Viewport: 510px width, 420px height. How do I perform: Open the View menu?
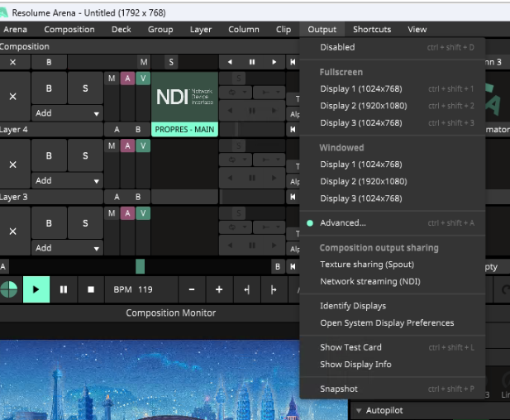(x=417, y=29)
